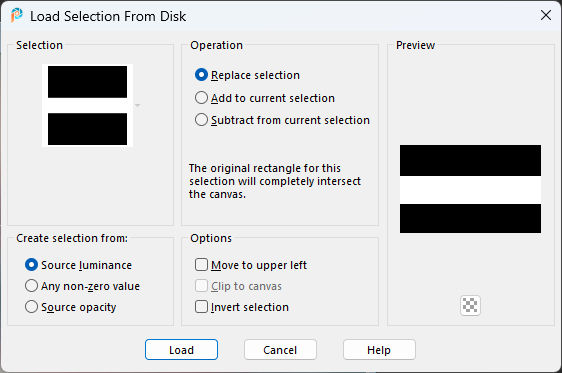Click the striped selection thumbnail picker
Viewport: 562px width, 373px height.
(87, 105)
